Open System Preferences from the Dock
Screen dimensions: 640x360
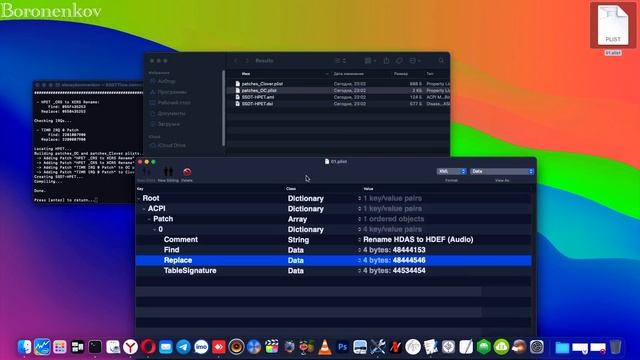coord(537,347)
